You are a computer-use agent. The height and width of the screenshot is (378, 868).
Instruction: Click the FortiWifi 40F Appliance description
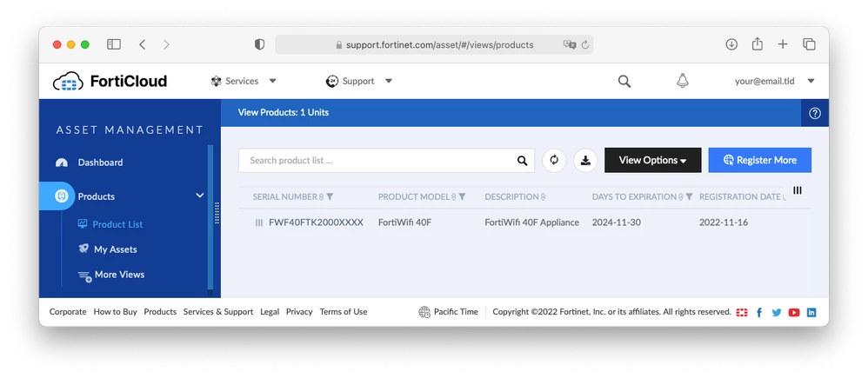532,222
